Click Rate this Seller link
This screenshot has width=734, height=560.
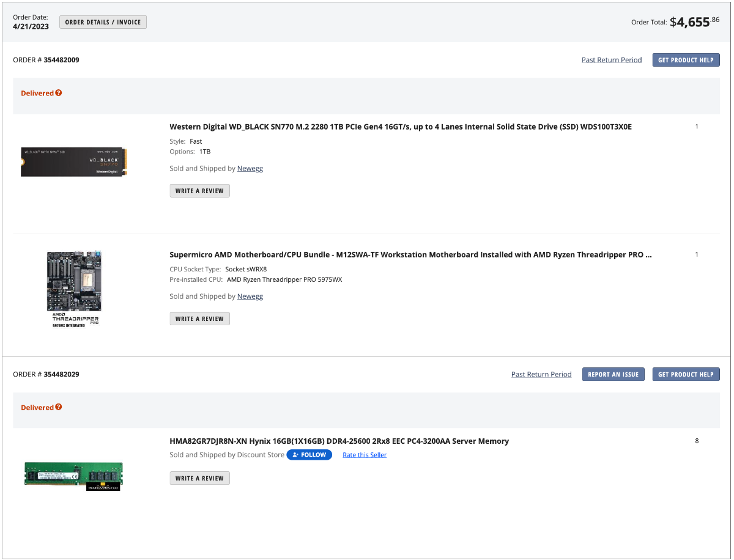point(365,455)
